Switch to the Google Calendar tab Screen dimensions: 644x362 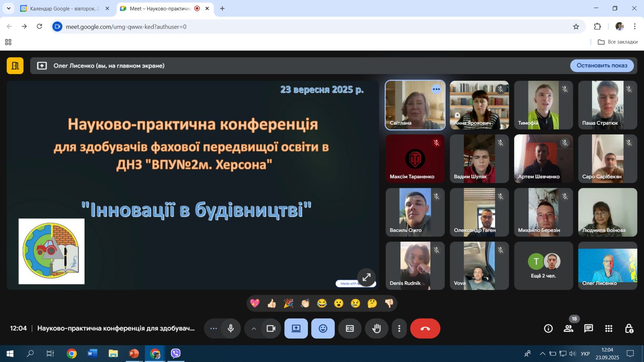pyautogui.click(x=64, y=8)
